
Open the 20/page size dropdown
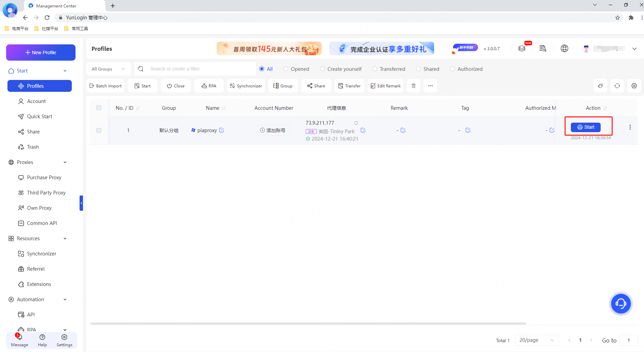pos(536,340)
